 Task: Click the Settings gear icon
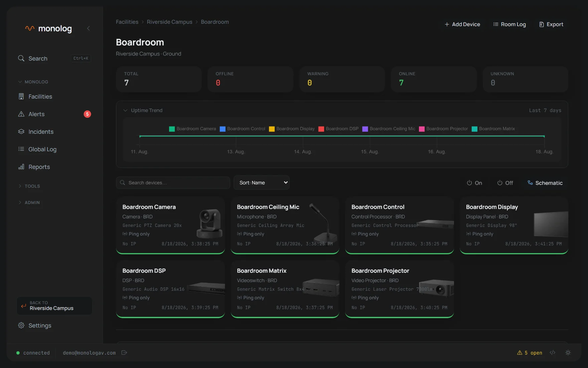21,325
